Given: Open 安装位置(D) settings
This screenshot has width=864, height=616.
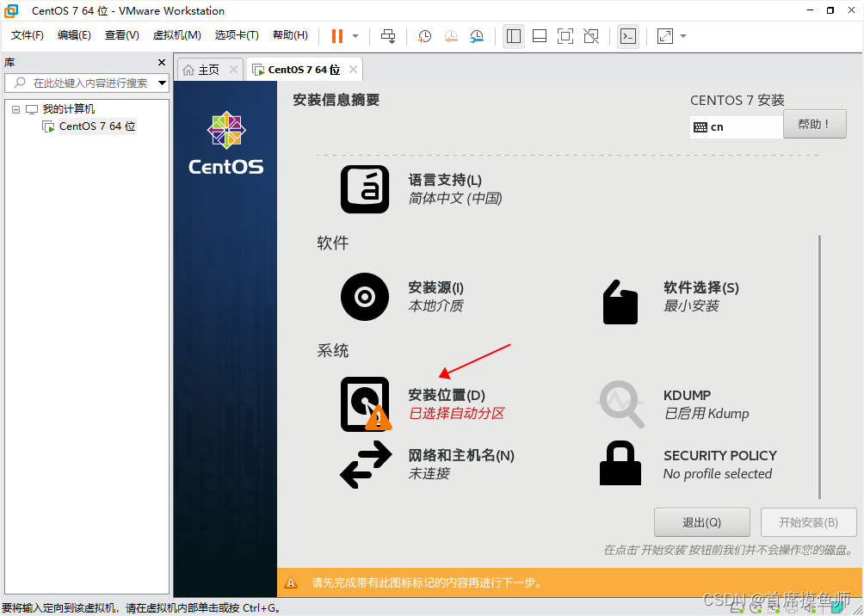Looking at the screenshot, I should [447, 395].
